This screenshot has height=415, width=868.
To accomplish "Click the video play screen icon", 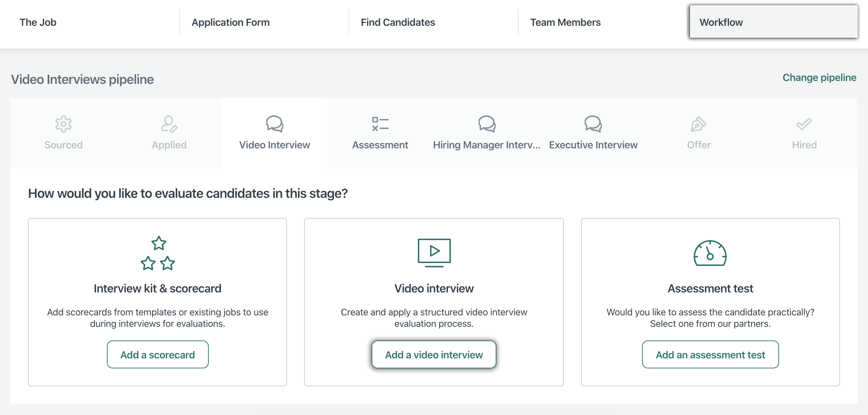I will click(x=434, y=253).
